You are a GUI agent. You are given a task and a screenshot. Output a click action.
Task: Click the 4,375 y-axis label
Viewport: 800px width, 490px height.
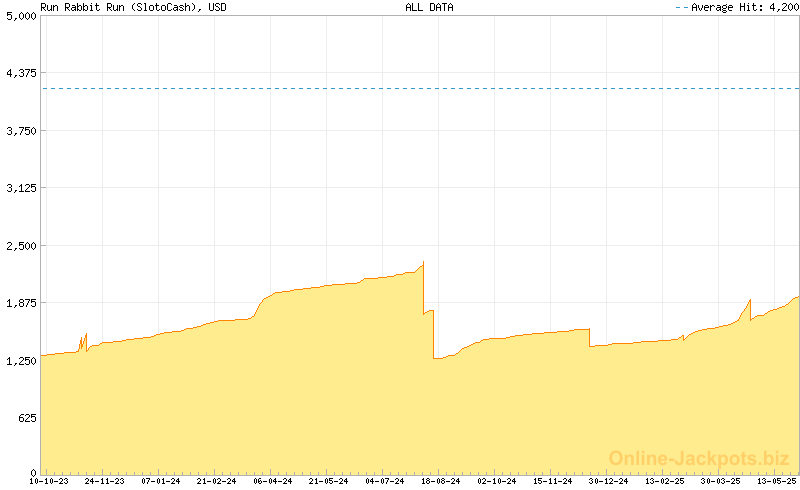click(20, 73)
